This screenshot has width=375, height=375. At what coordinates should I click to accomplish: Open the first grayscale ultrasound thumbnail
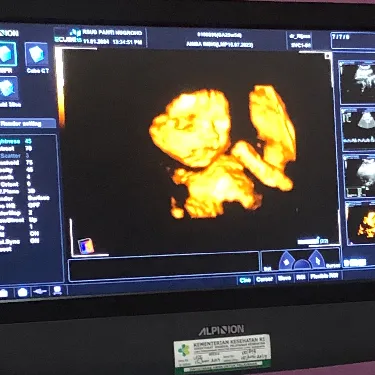pyautogui.click(x=357, y=82)
